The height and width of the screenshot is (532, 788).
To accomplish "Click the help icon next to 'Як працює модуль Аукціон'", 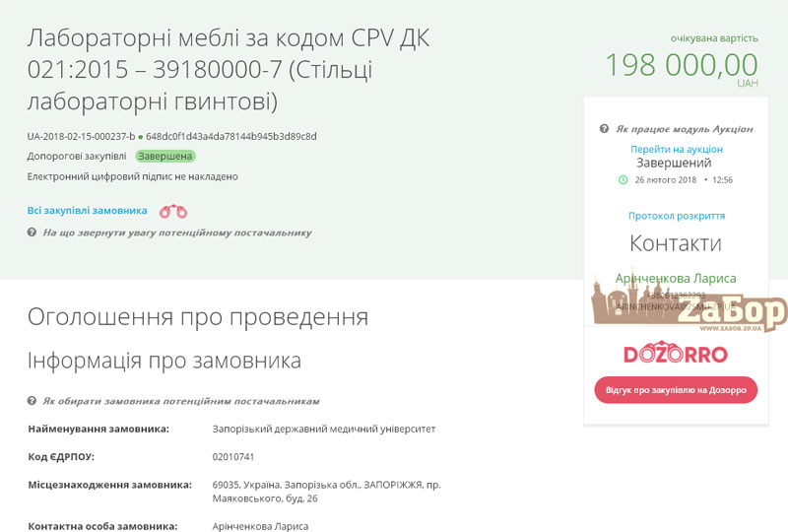I will [604, 129].
